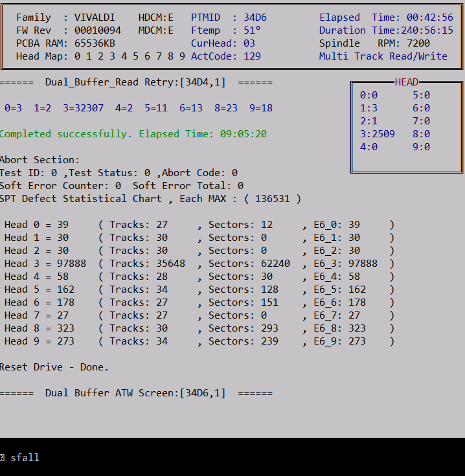Click the green Elapsed Time 09:05:20

point(203,134)
